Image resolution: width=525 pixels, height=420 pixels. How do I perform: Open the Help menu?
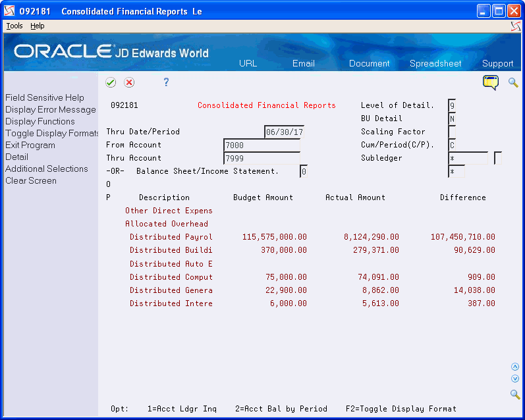(37, 26)
